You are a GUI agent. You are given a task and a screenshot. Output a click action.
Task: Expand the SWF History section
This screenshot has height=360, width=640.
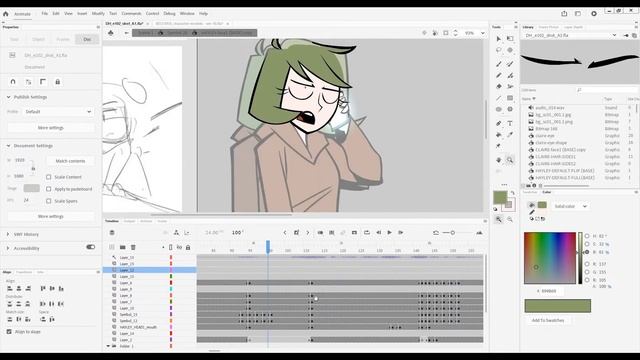point(8,234)
